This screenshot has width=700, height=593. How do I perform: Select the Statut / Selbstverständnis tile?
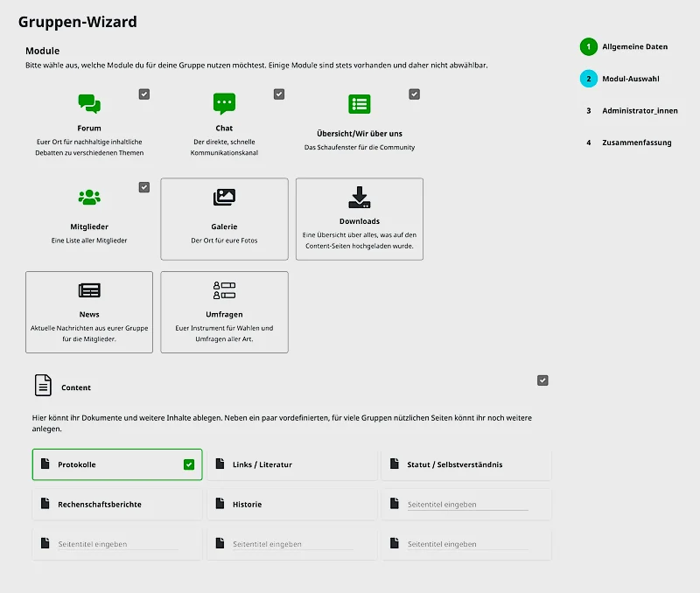pos(466,464)
